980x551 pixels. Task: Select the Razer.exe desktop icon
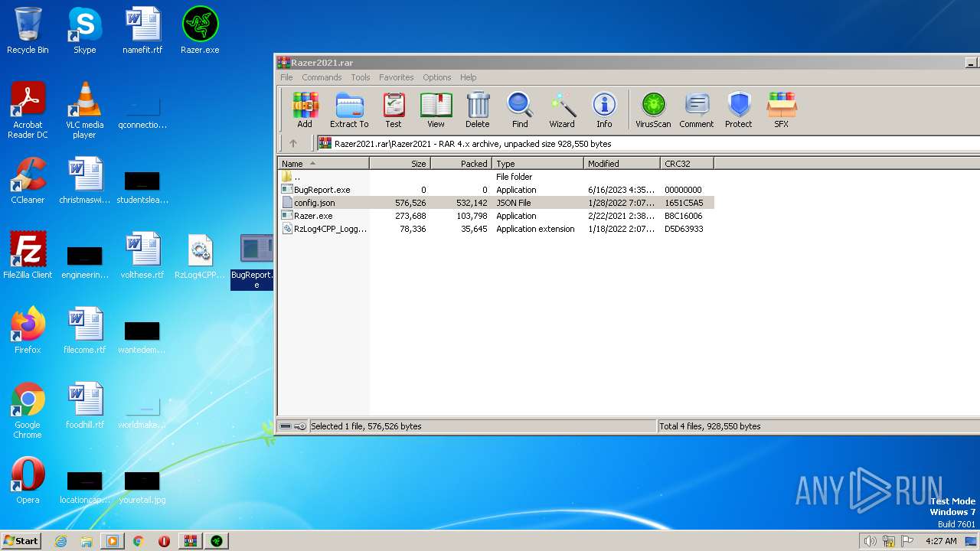coord(200,31)
